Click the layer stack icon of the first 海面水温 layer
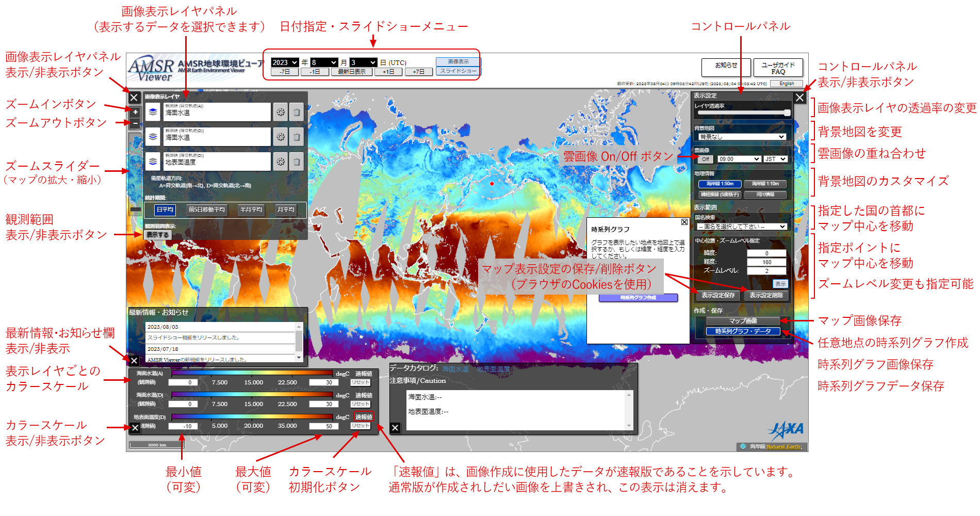 tap(152, 112)
